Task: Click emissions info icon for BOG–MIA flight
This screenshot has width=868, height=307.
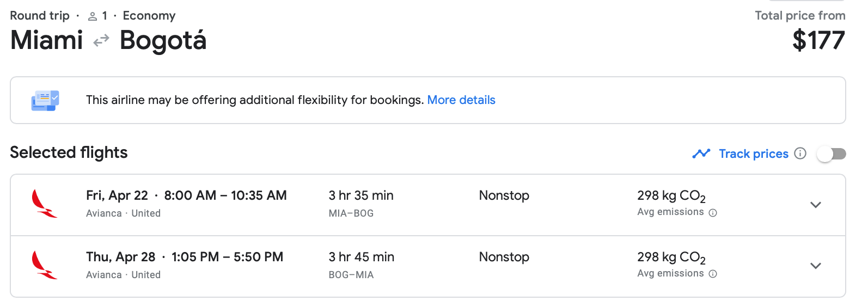Action: (x=713, y=274)
